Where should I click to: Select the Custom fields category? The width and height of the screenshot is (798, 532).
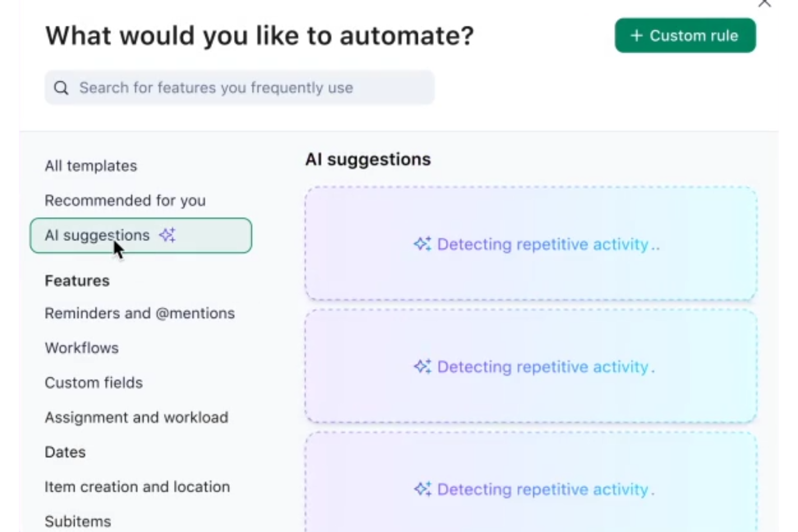(94, 383)
